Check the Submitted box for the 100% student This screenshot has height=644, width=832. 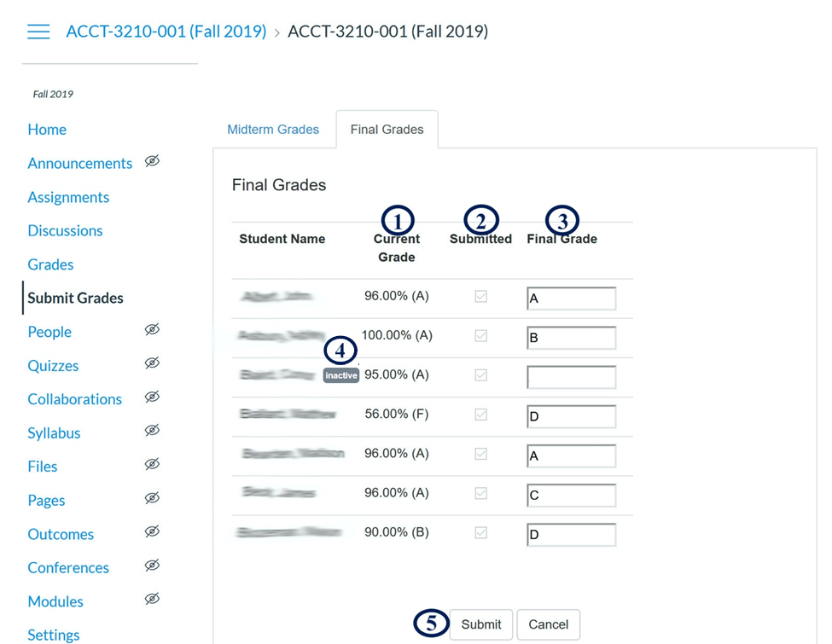click(x=480, y=335)
